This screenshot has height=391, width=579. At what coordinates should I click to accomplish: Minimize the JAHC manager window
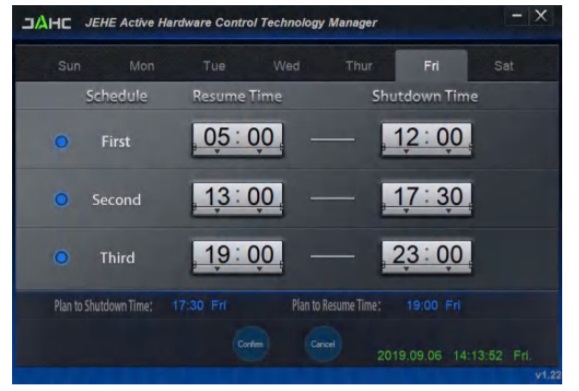tap(517, 16)
